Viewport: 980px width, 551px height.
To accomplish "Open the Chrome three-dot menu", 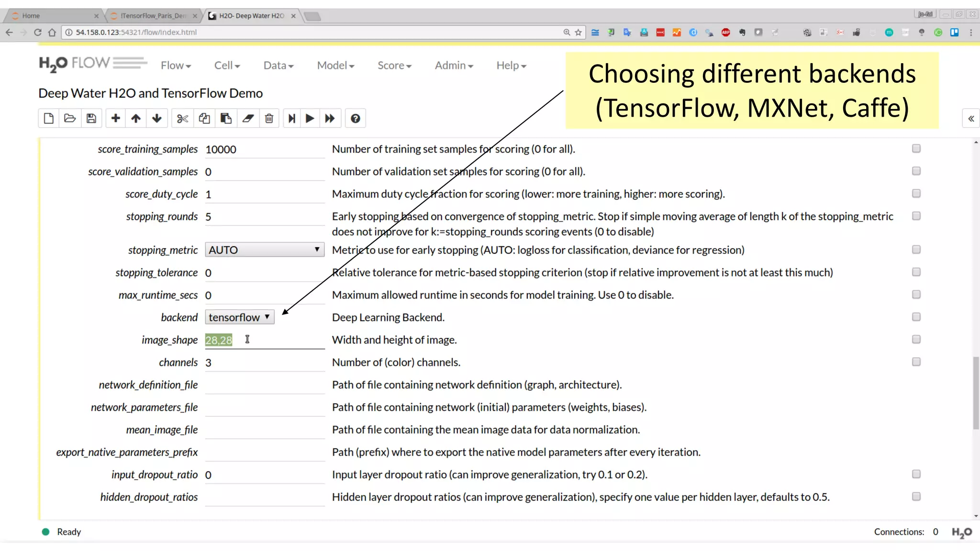I will tap(971, 33).
